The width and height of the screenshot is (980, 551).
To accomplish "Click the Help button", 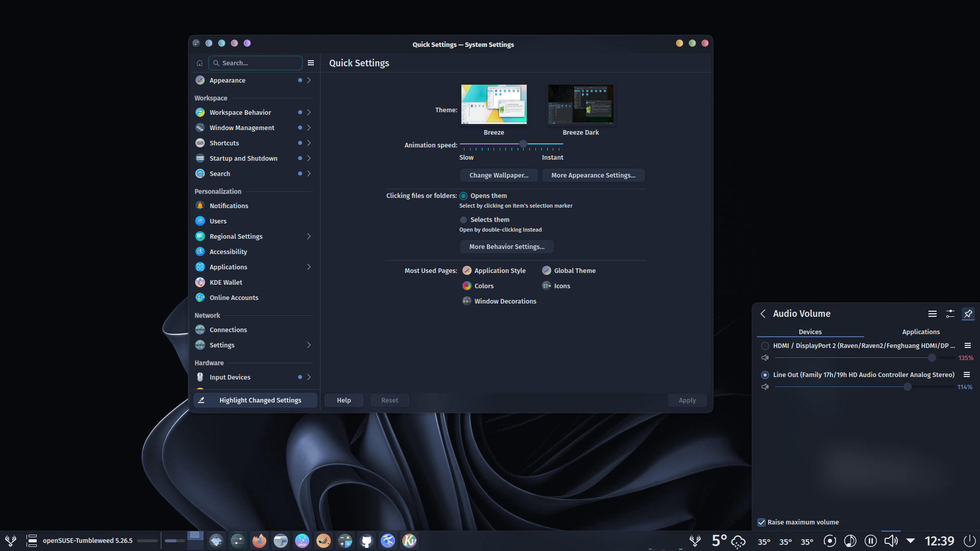I will pyautogui.click(x=344, y=400).
